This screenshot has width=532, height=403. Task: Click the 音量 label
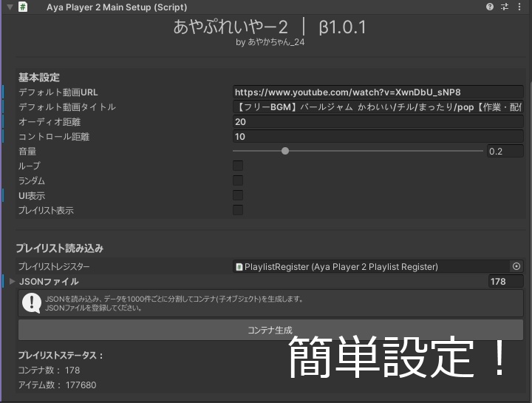pos(27,152)
